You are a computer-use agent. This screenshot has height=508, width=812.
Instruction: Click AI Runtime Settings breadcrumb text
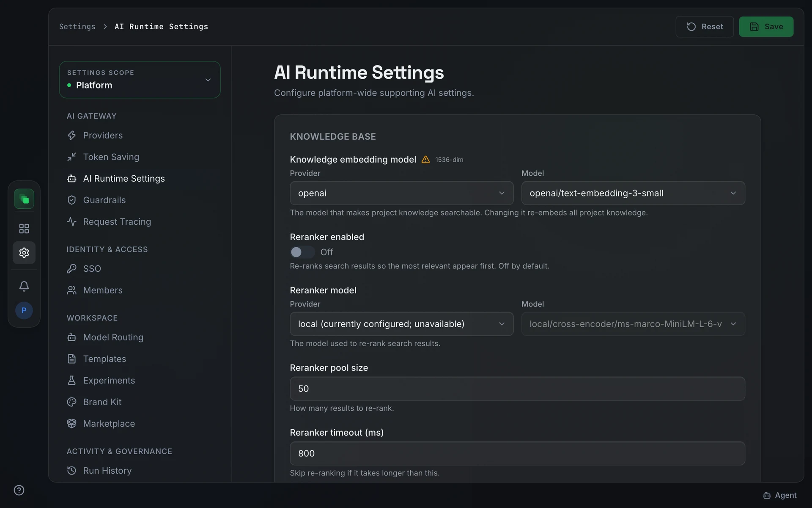[162, 27]
